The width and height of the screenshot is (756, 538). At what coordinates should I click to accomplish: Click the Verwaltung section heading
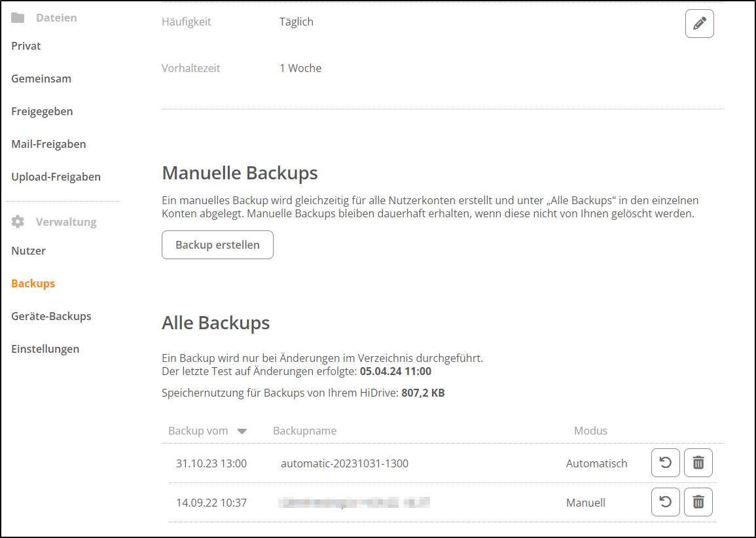click(66, 222)
